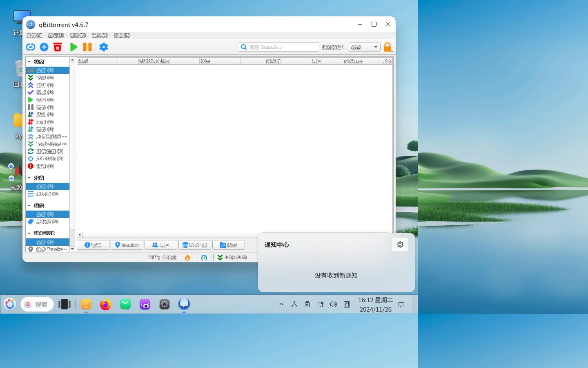Click the 过滤 Torrent search field
Viewport: 588px width, 368px height.
point(282,47)
